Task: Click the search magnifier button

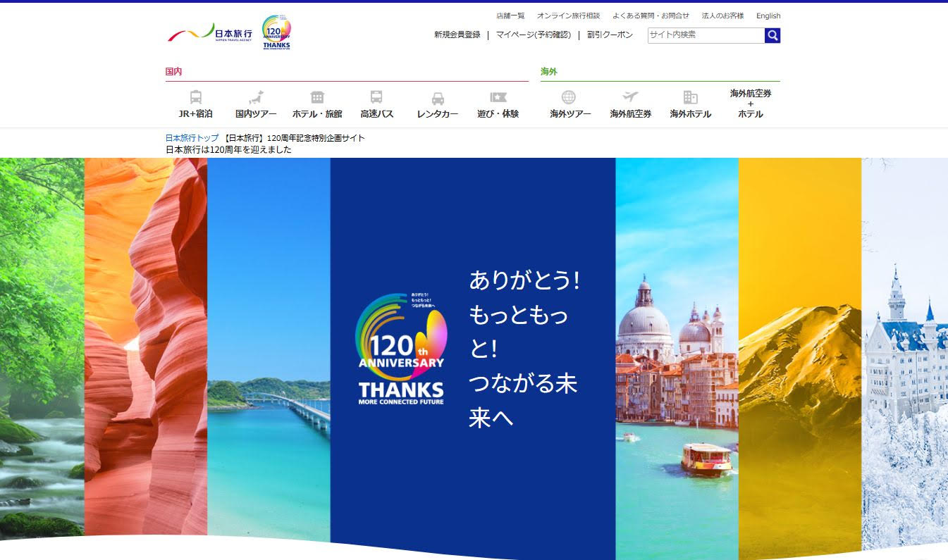Action: pos(772,35)
